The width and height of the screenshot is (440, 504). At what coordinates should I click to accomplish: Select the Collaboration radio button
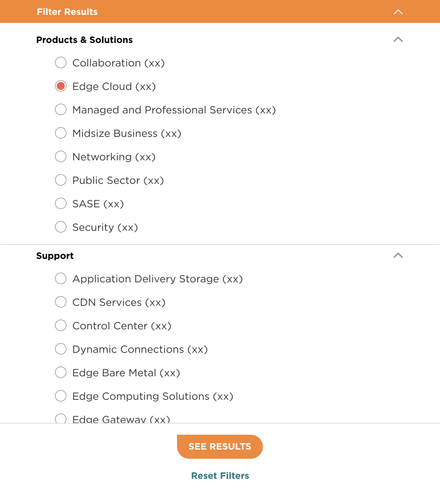pyautogui.click(x=61, y=62)
